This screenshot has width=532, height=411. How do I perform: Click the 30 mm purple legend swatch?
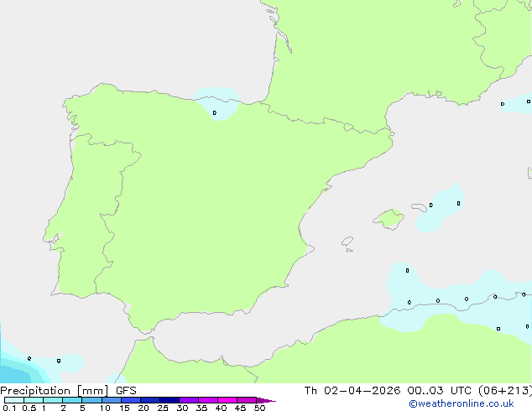click(x=189, y=400)
